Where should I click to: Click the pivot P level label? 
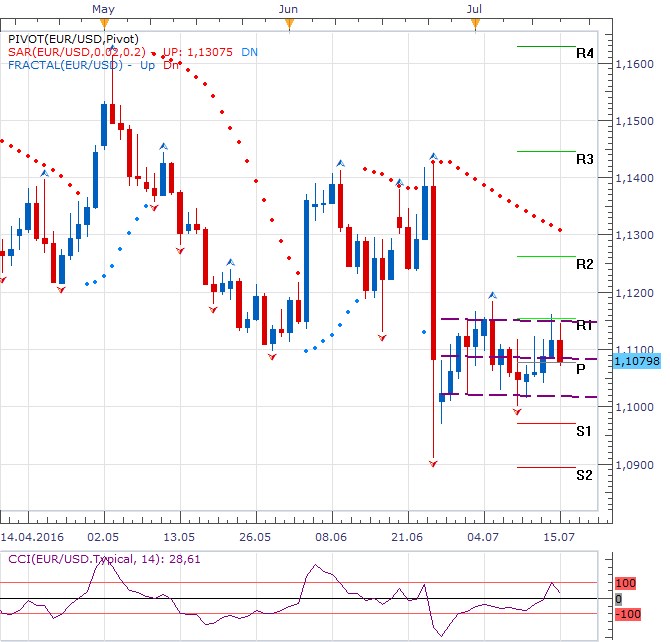(581, 369)
